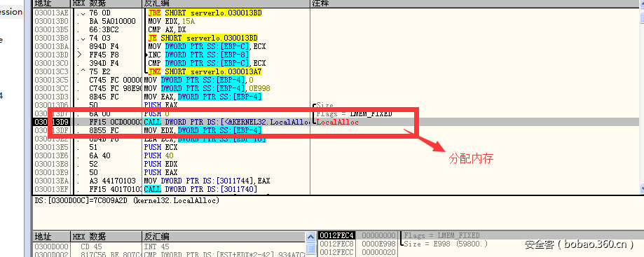Select the MOV EDX,15A instruction row
Viewport: 644px width, 257px height.
click(172, 21)
